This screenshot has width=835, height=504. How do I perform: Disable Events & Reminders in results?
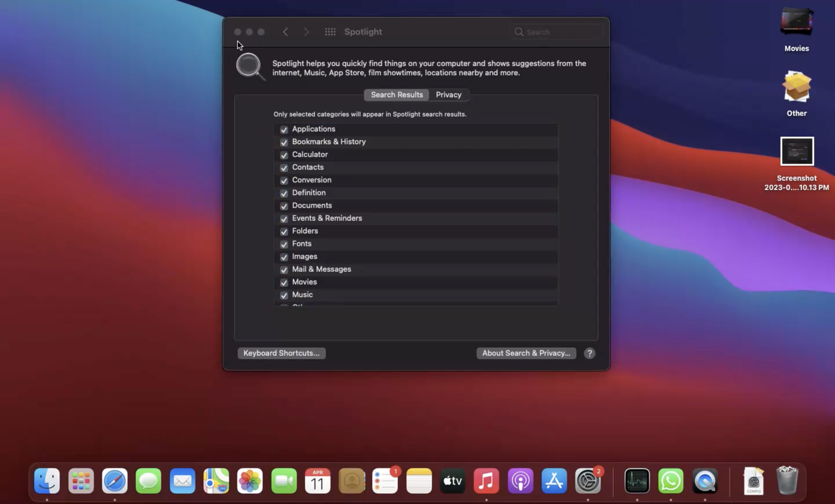pos(284,219)
